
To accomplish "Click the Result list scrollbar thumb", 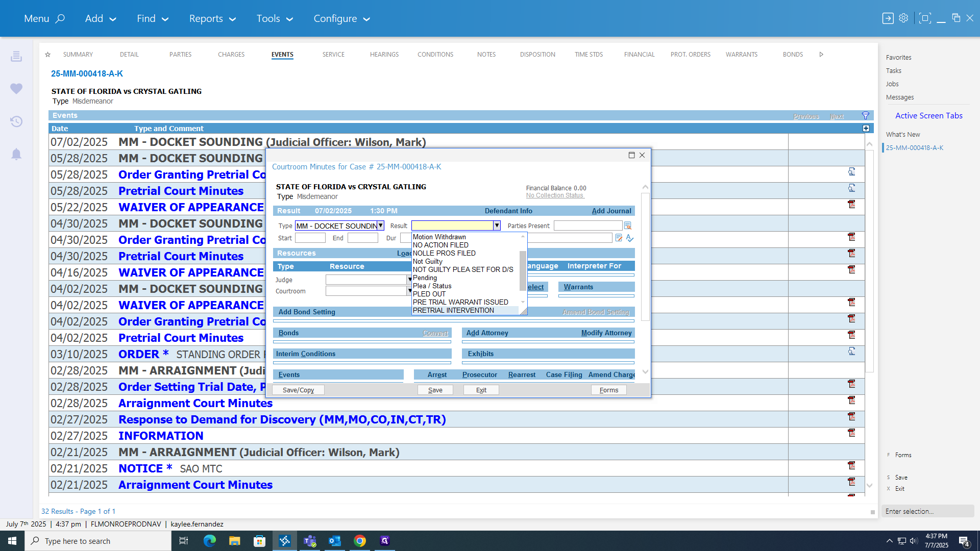I will click(x=523, y=270).
